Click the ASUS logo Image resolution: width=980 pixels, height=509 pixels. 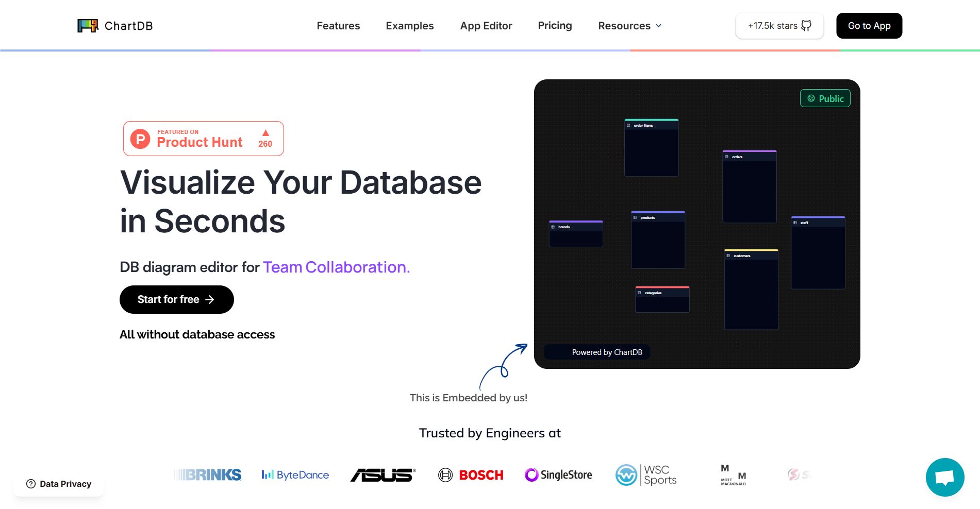383,474
